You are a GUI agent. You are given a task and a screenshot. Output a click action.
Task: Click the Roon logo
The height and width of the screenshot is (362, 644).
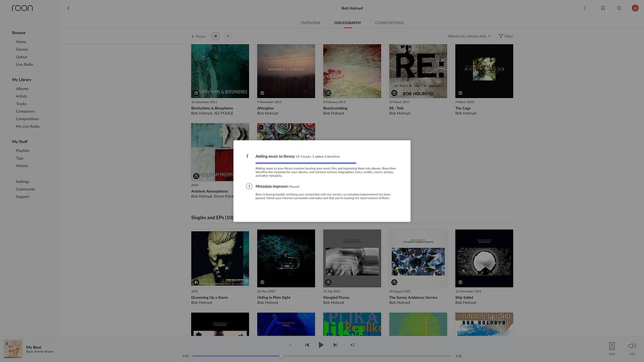point(23,7)
